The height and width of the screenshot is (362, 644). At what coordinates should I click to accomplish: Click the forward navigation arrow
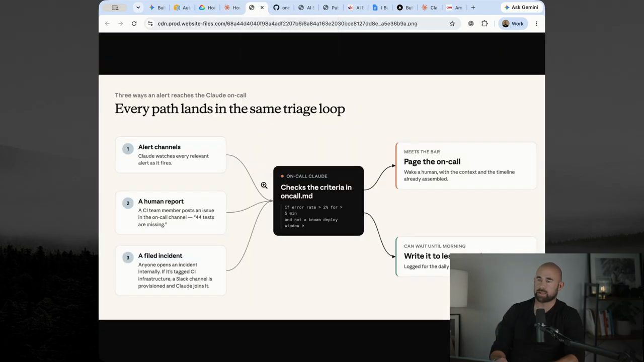click(120, 24)
